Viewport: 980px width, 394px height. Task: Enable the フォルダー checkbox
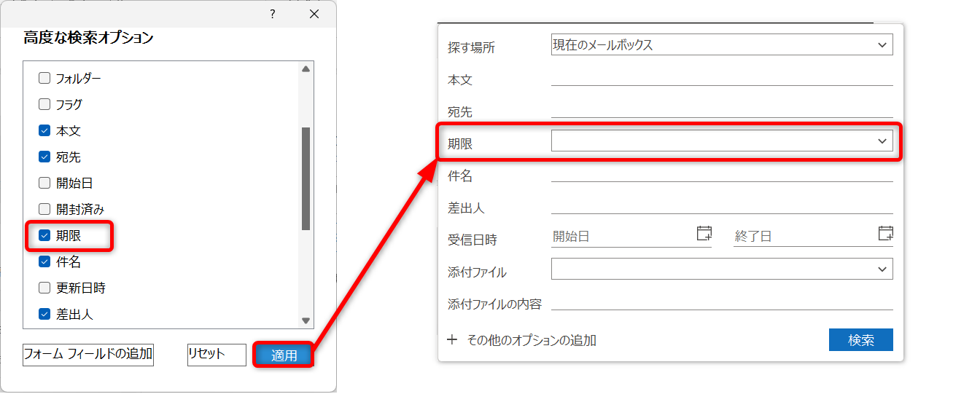44,78
